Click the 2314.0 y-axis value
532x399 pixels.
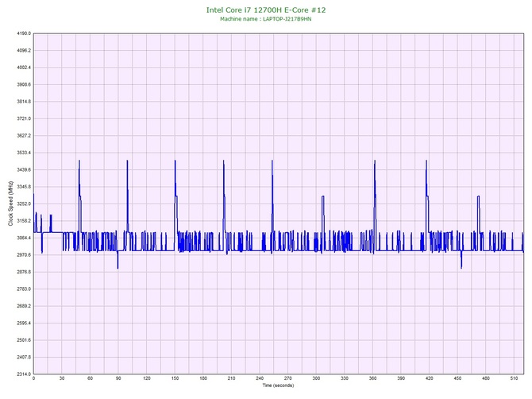24,374
